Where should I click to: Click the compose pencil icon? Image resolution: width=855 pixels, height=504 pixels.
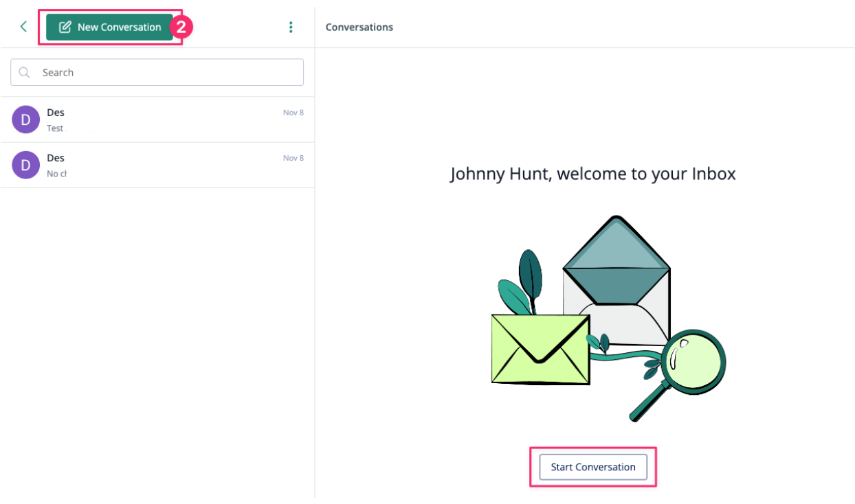(x=65, y=27)
